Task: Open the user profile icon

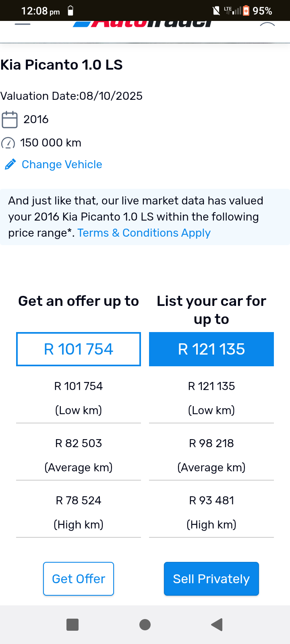Action: [x=267, y=25]
